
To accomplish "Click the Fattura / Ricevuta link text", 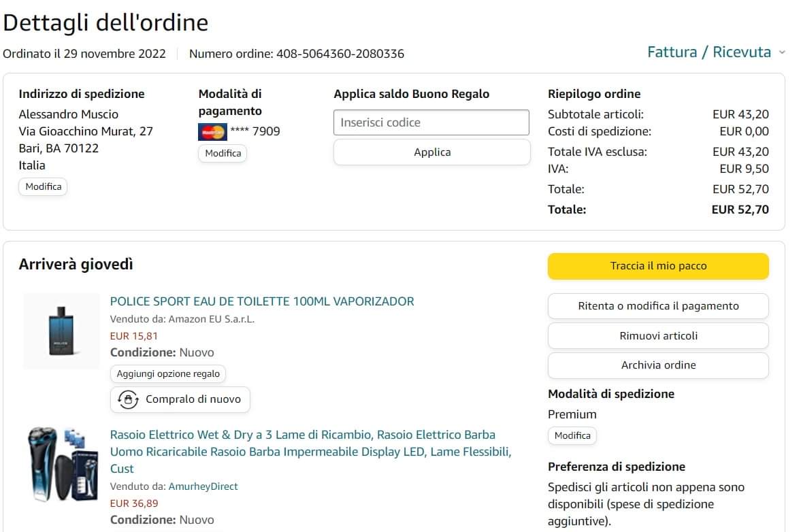I will pyautogui.click(x=708, y=52).
